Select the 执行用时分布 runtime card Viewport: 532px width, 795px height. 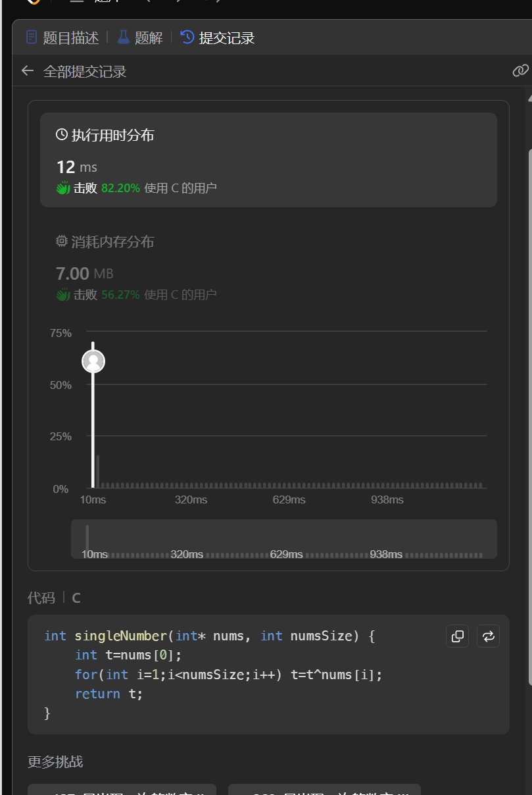268,160
